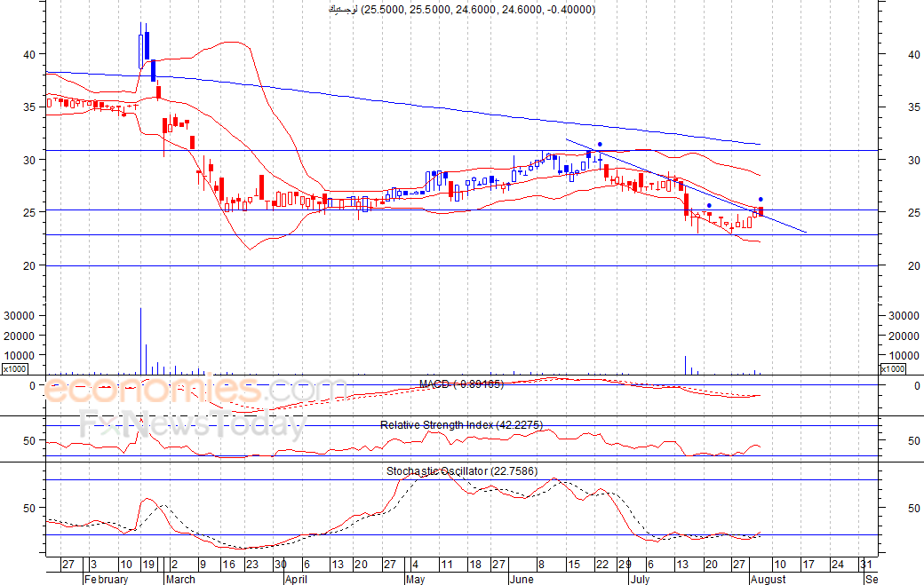Select the April month label
The height and width of the screenshot is (585, 924).
[296, 580]
